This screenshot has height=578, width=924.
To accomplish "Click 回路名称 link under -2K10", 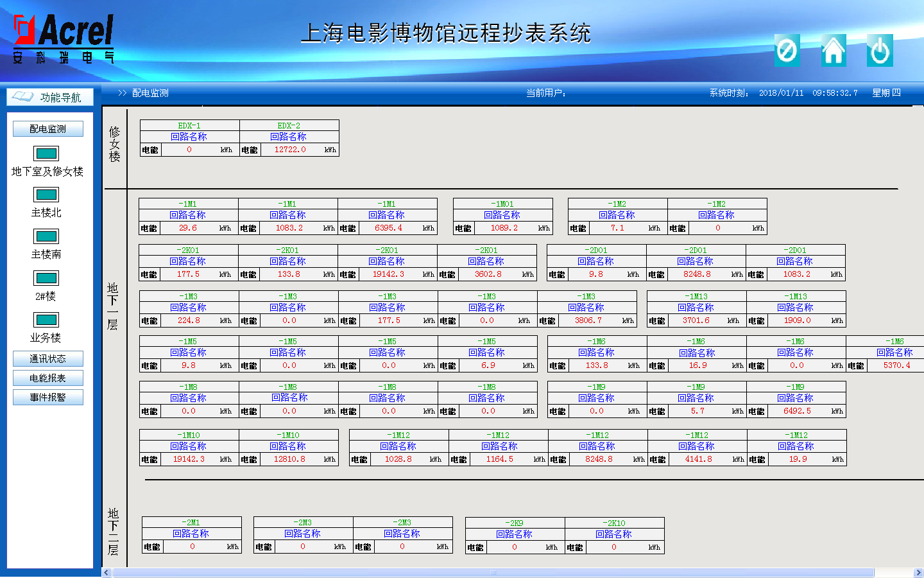I will point(614,534).
